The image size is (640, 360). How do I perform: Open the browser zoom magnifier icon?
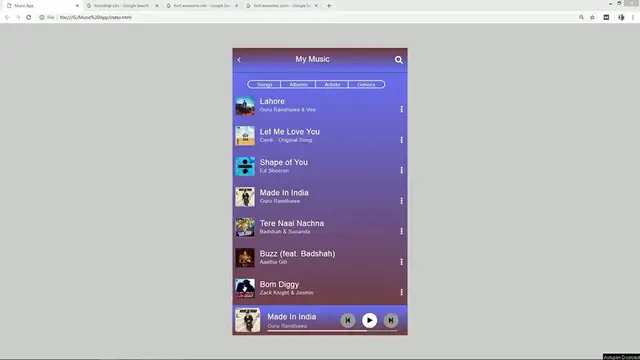pyautogui.click(x=581, y=18)
